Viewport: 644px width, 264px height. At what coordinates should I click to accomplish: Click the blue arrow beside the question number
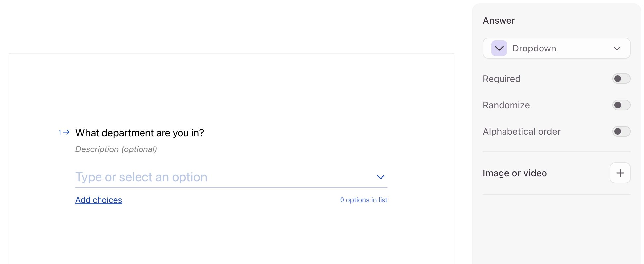(66, 132)
